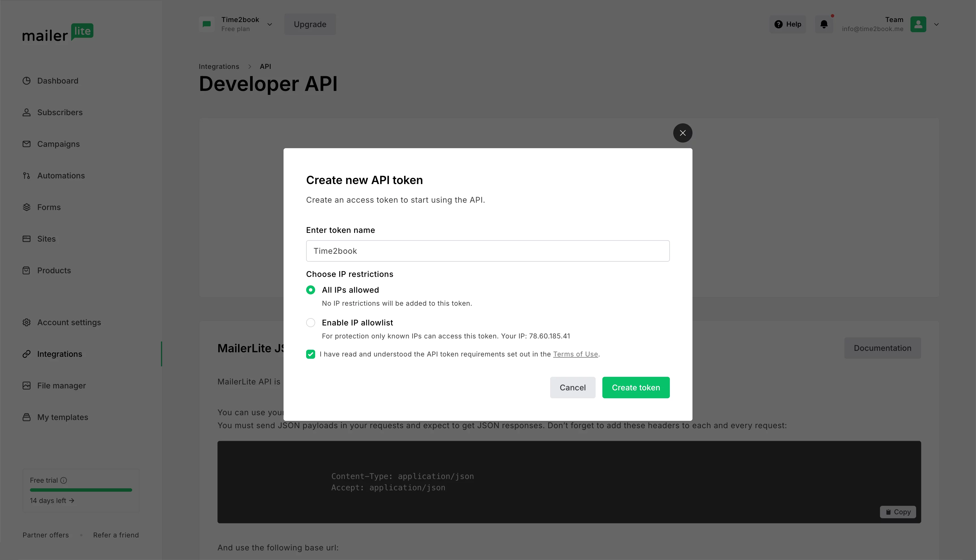Viewport: 976px width, 560px height.
Task: Select the All IPs allowed radio
Action: (x=310, y=290)
